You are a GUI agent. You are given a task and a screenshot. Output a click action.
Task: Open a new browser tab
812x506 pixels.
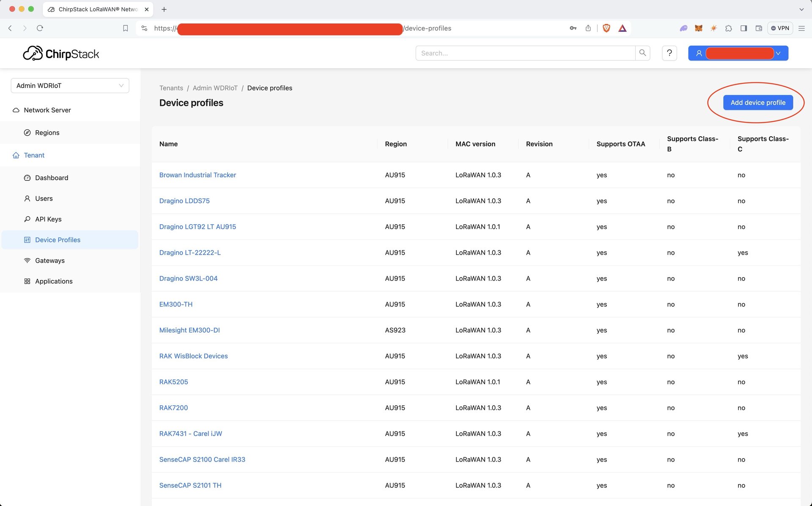tap(164, 9)
